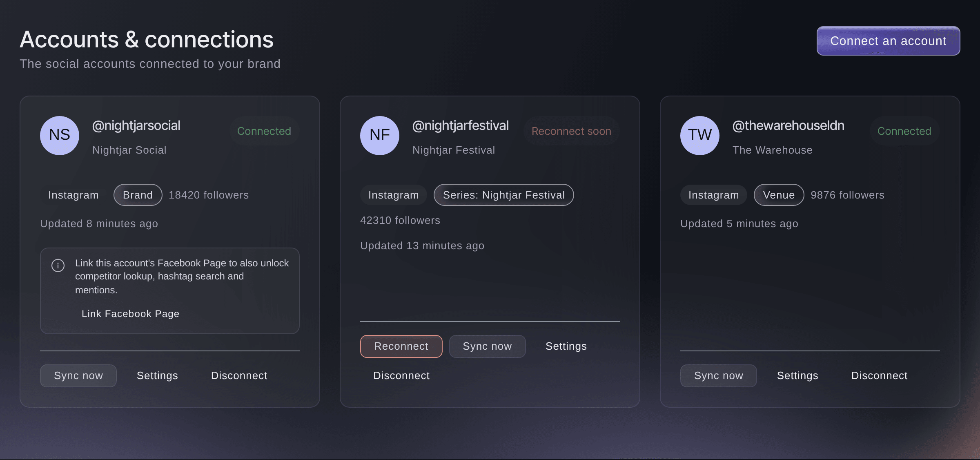
Task: Sync now for @nightjarsocial
Action: [x=78, y=376]
